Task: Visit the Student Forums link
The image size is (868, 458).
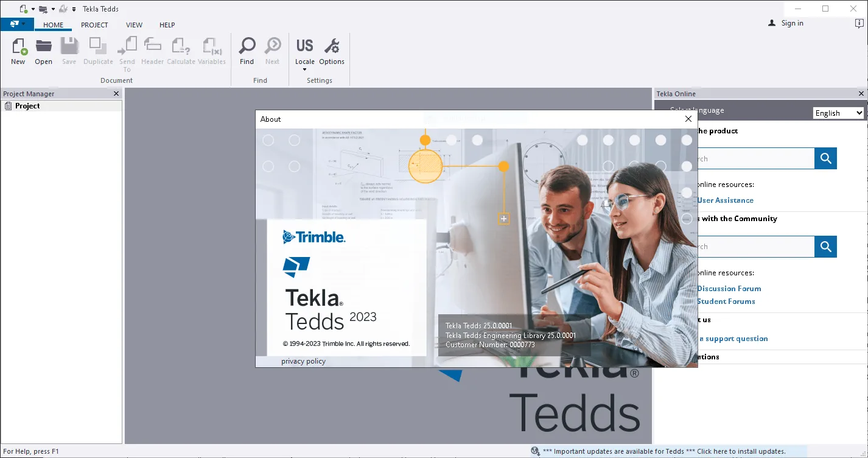Action: point(726,301)
